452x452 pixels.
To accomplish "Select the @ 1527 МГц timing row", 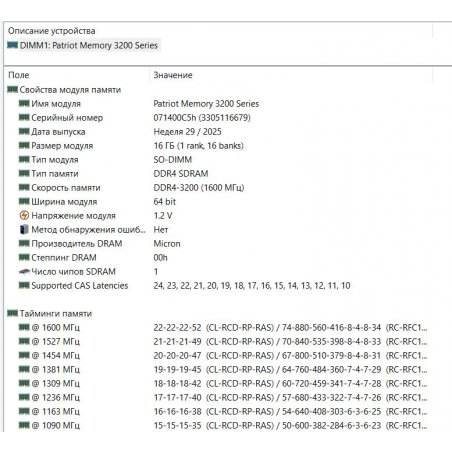I will 223,342.
